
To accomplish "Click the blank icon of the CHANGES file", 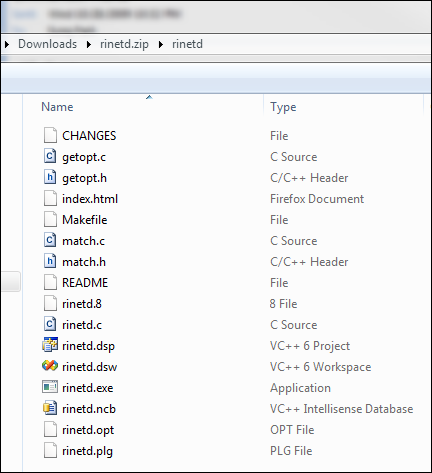I will pos(50,135).
